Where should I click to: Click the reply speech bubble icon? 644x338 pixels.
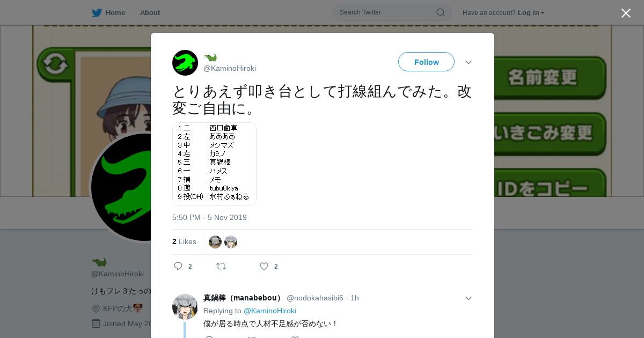[179, 266]
